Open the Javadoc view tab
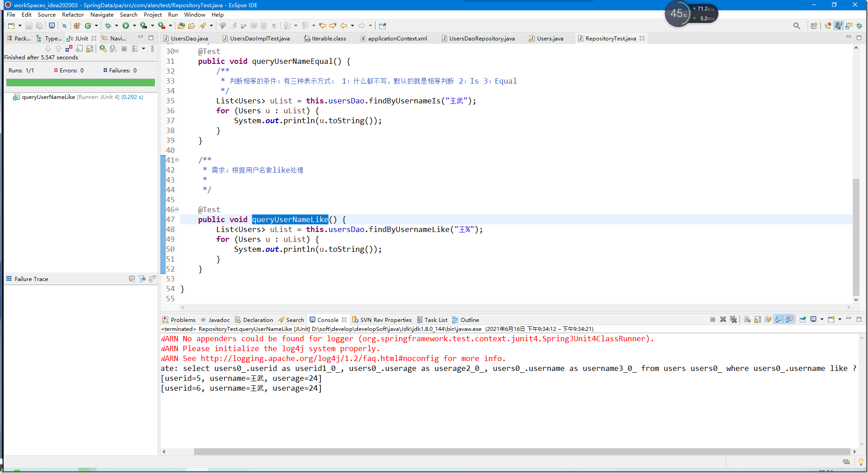The image size is (868, 473). click(215, 320)
